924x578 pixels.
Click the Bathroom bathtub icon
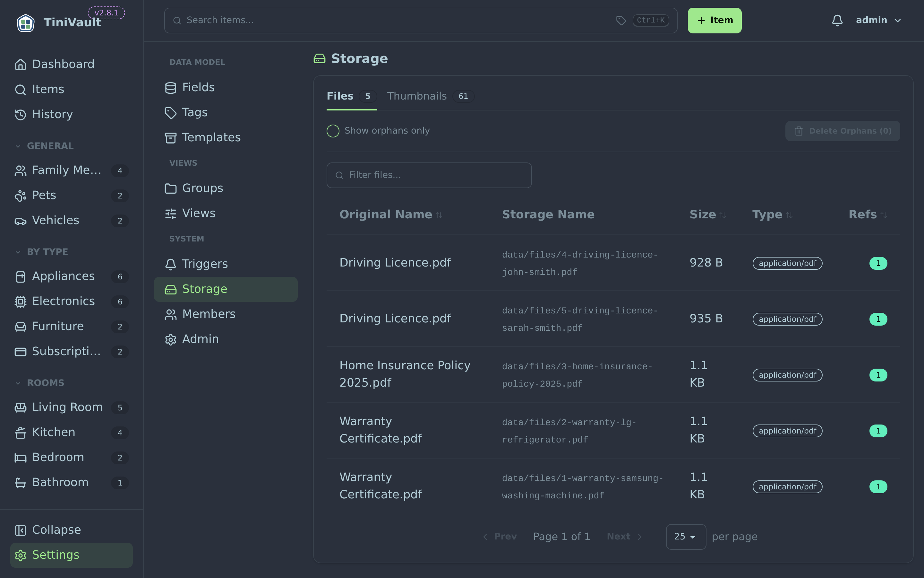(x=20, y=482)
